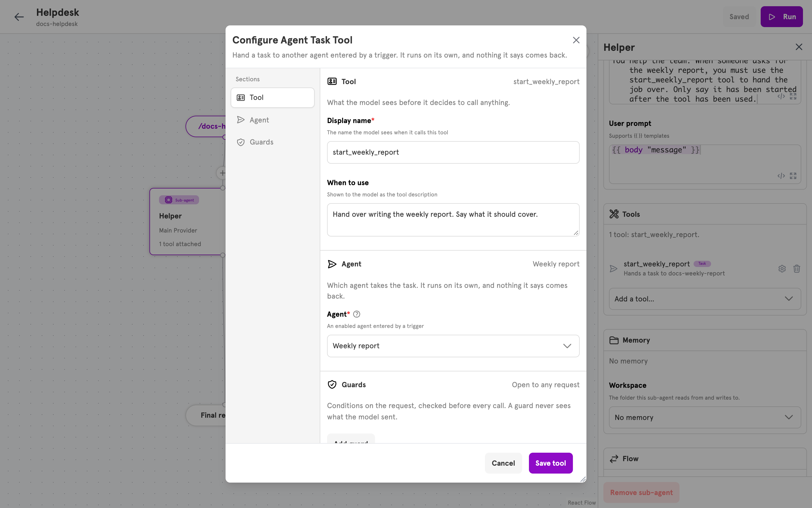The image size is (812, 508).
Task: Click the Guards section shield icon
Action: (332, 384)
